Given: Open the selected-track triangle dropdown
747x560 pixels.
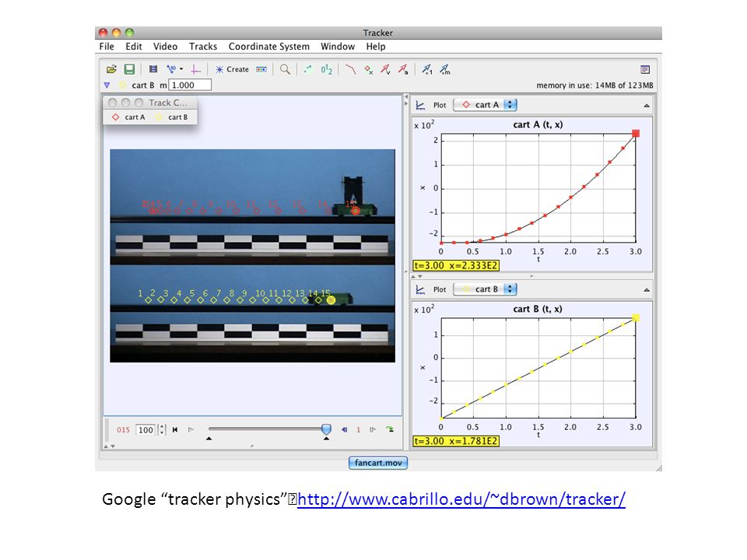Looking at the screenshot, I should tap(107, 86).
